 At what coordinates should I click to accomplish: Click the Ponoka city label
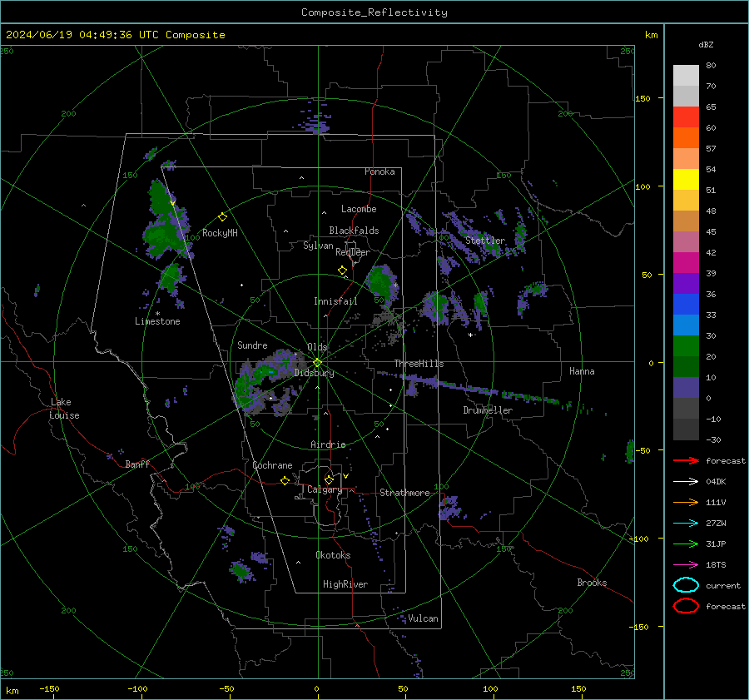(379, 171)
